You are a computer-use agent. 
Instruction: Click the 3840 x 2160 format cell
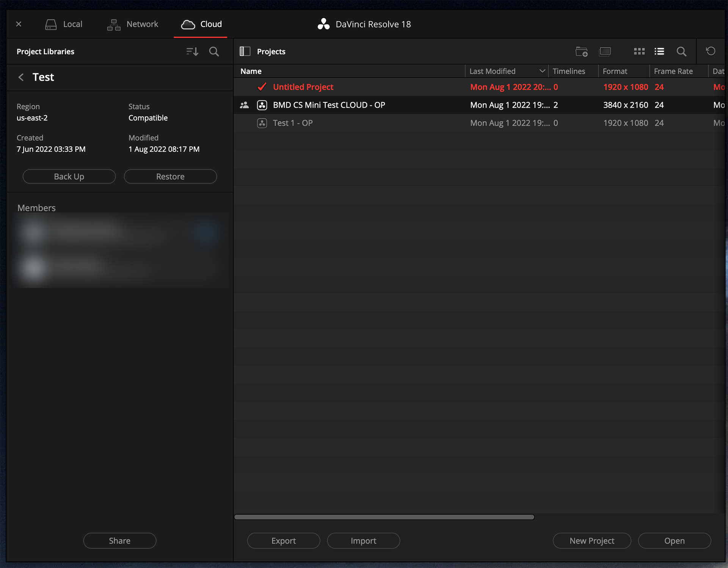tap(626, 105)
